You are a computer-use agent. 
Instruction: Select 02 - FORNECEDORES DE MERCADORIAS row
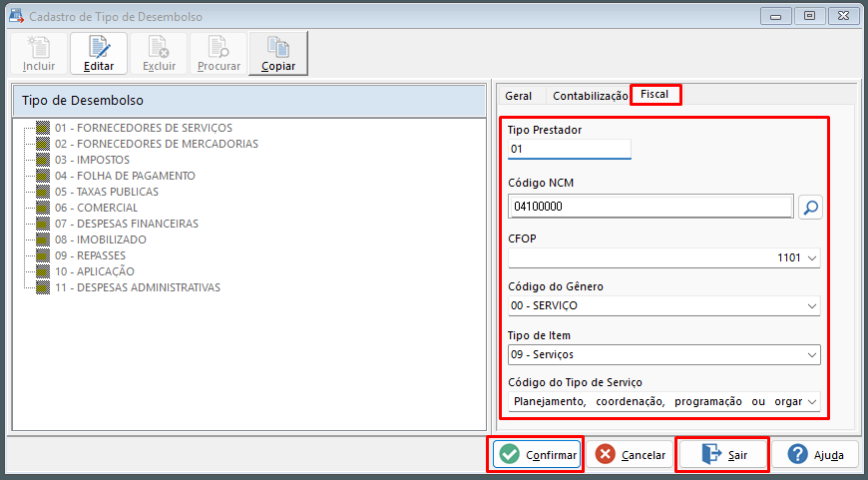pyautogui.click(x=157, y=144)
